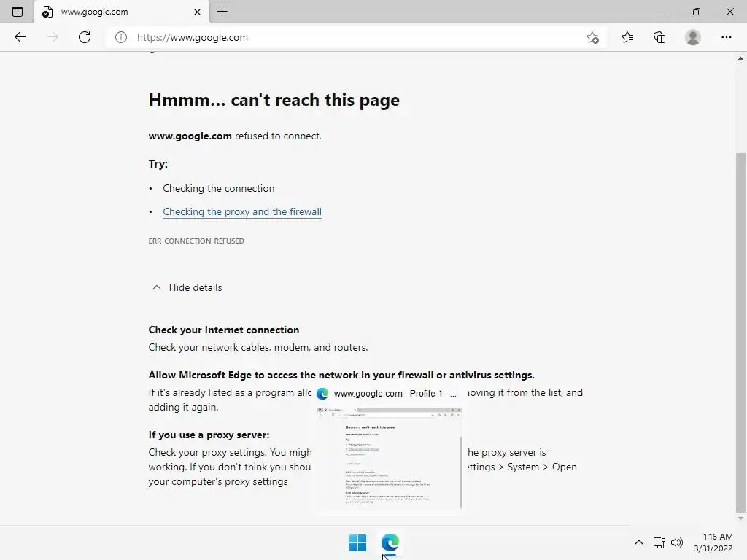Open the tab actions menu icon

(18, 12)
